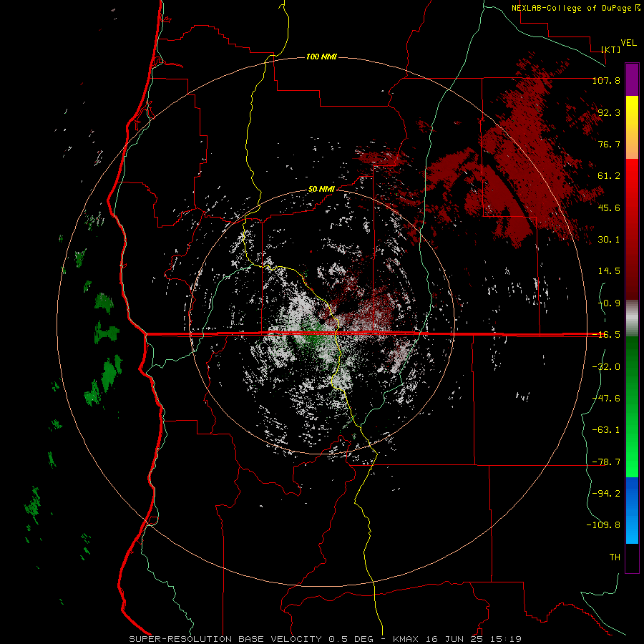Click the green segment of the color bar
644x644 pixels.
click(x=632, y=406)
